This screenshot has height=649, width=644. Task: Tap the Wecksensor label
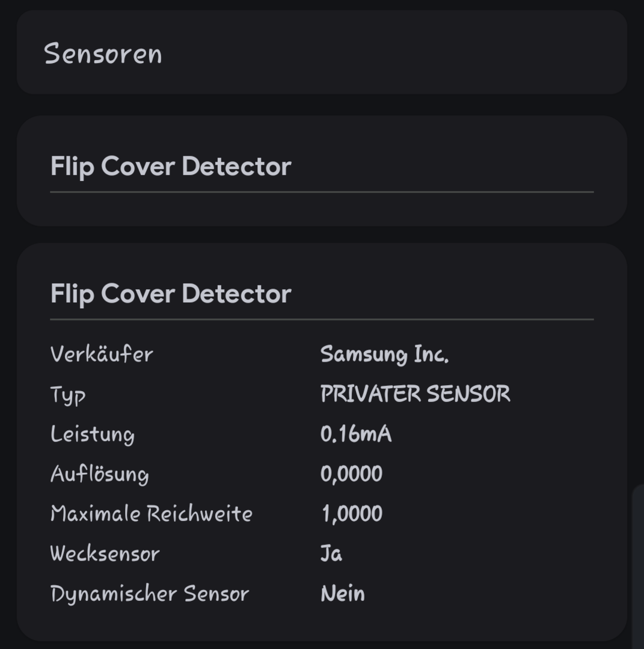click(x=105, y=553)
